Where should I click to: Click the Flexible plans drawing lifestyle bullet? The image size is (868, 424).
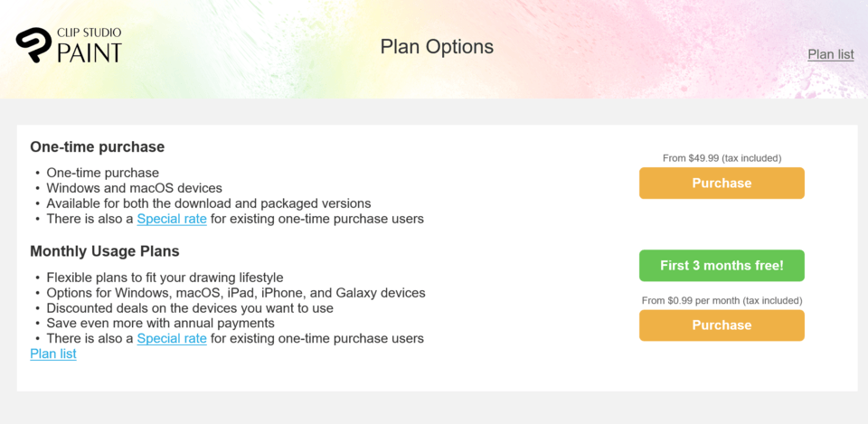tap(165, 278)
